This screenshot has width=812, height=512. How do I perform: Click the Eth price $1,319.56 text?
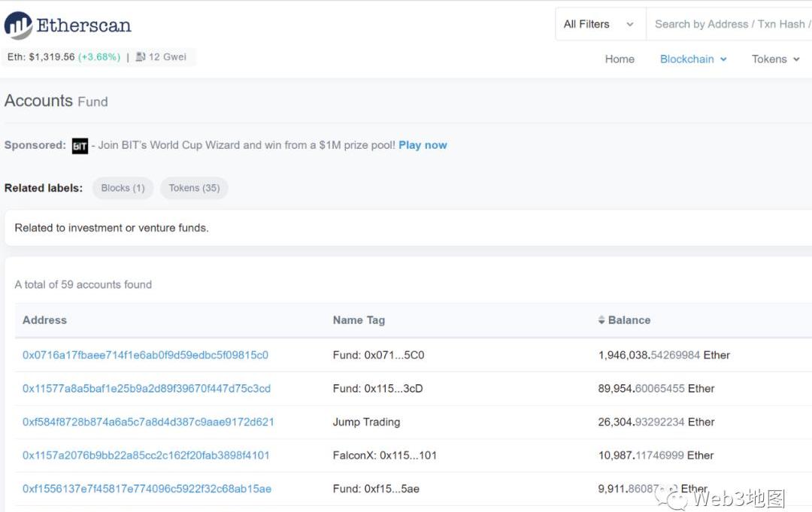click(52, 57)
